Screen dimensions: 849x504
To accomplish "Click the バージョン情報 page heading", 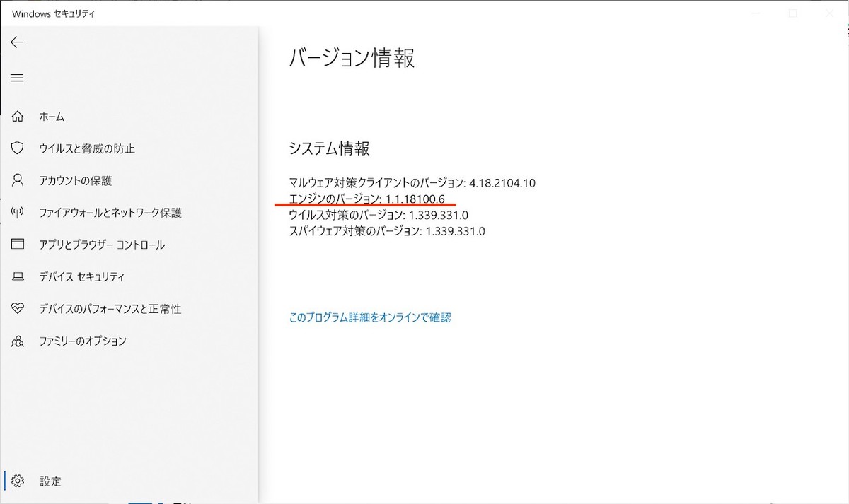I will click(x=352, y=58).
